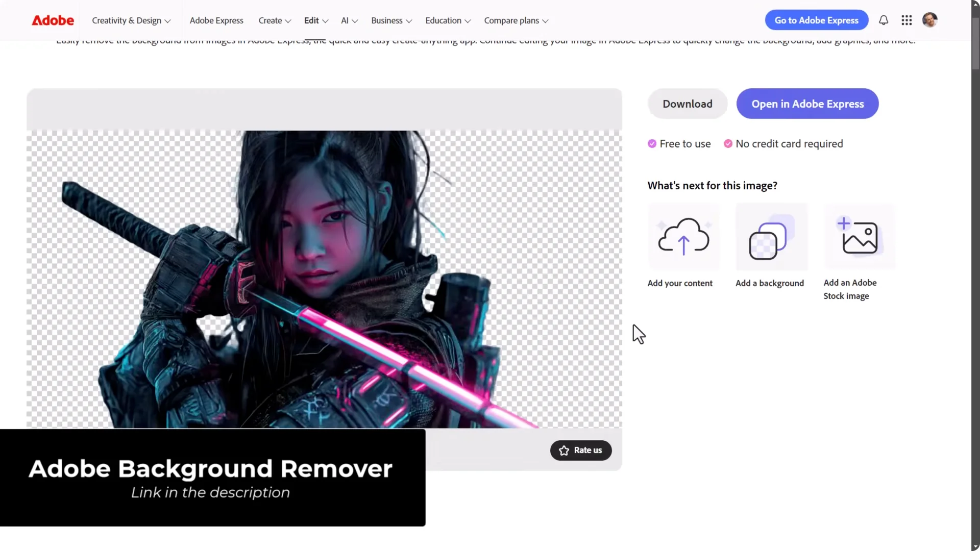
Task: Expand the Business dropdown
Action: coord(391,20)
